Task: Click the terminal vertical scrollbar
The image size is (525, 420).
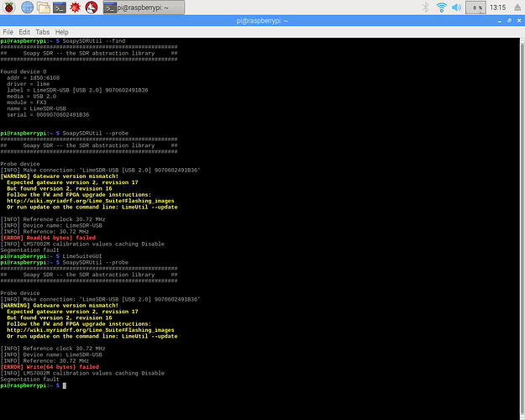Action: 522,228
